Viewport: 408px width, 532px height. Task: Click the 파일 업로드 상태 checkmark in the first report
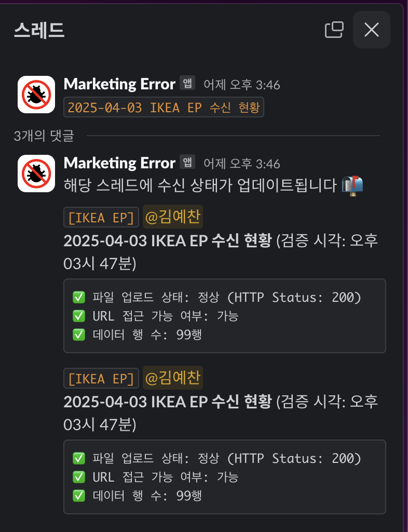coord(78,298)
